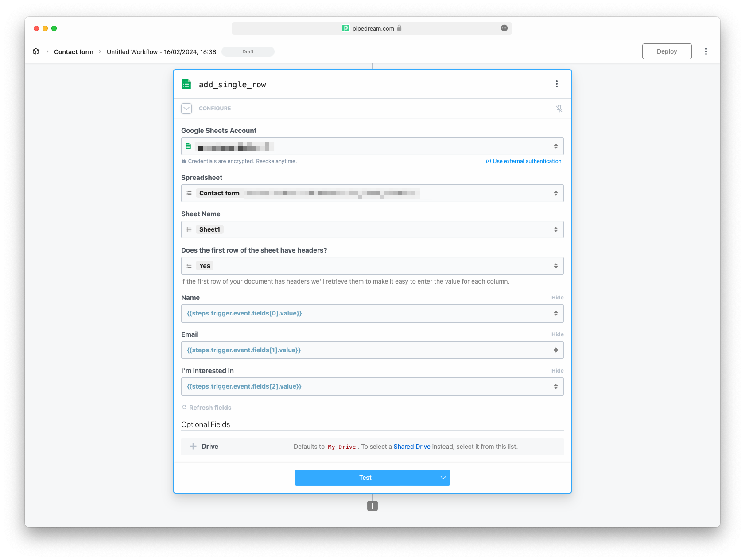745x560 pixels.
Task: Add a step with the plus icon below
Action: (372, 506)
